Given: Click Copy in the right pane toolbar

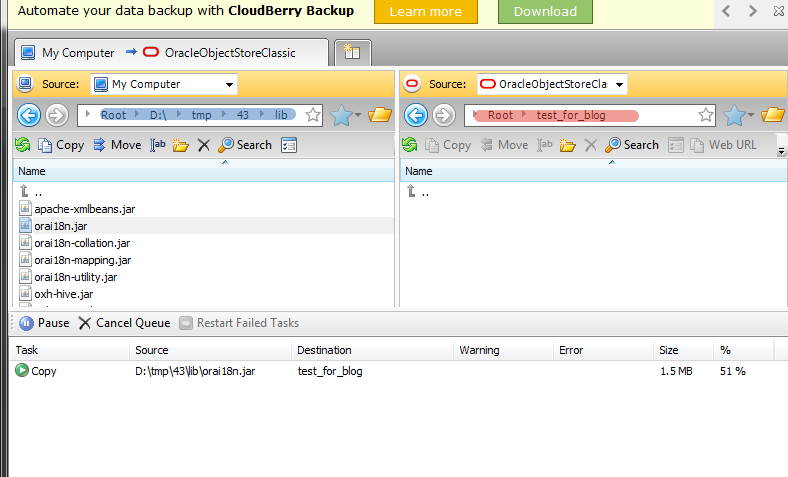Looking at the screenshot, I should (448, 145).
